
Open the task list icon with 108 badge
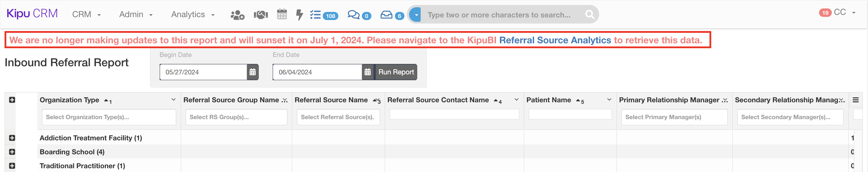316,15
